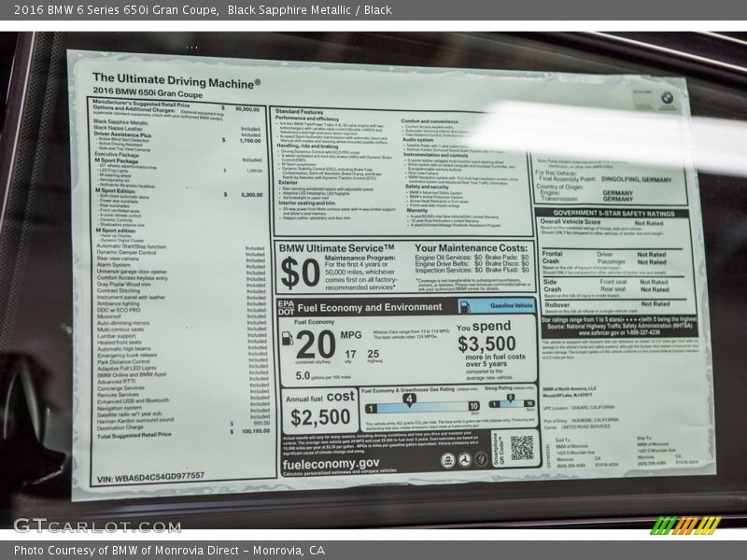Click the "5.0" gallons per 100 miles value
Image resolution: width=747 pixels, height=560 pixels.
pyautogui.click(x=303, y=376)
